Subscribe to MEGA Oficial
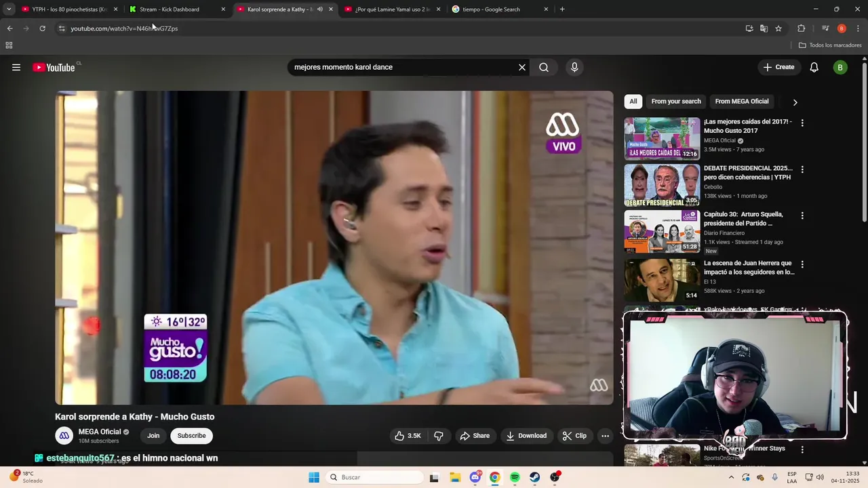868x488 pixels. pos(191,436)
